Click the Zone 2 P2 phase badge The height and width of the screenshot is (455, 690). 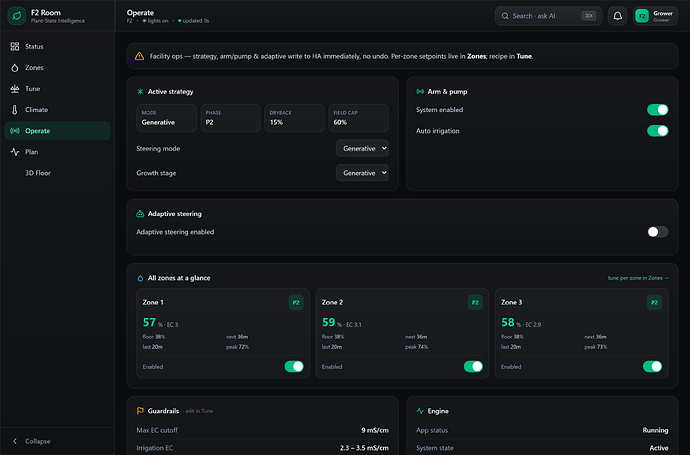[x=475, y=302]
